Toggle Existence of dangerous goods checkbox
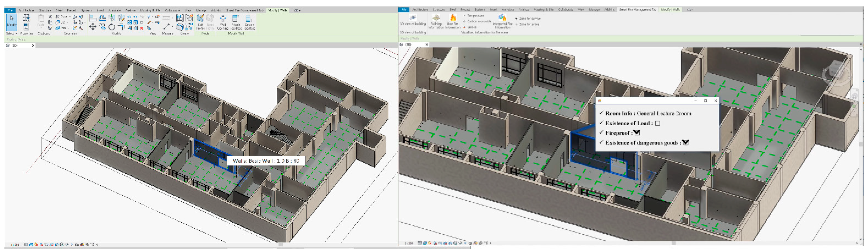Screen dimensions: 868x250 coord(685,143)
